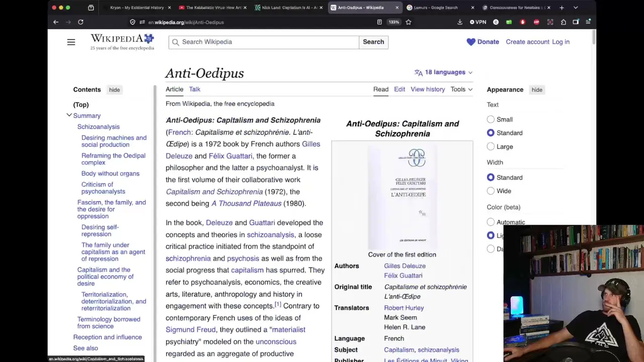Open the 18 languages dropdown
This screenshot has width=644, height=362.
pos(443,72)
